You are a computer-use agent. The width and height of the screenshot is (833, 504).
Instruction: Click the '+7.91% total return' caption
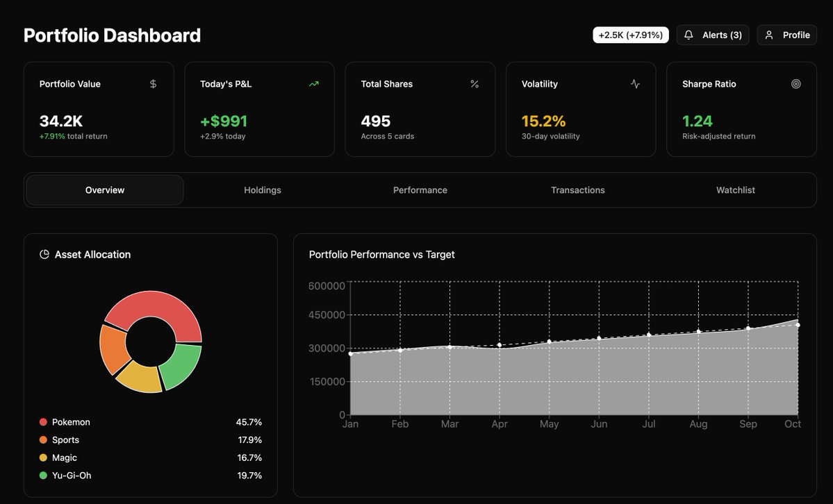point(74,137)
